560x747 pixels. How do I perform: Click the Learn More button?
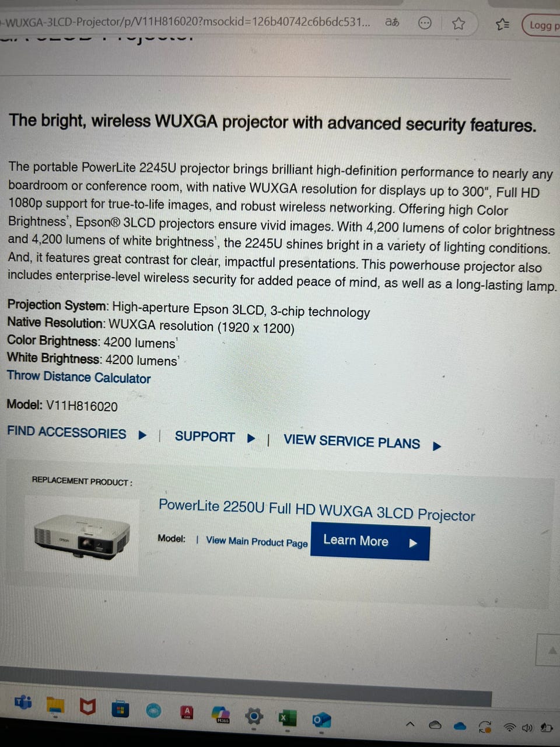(x=370, y=542)
